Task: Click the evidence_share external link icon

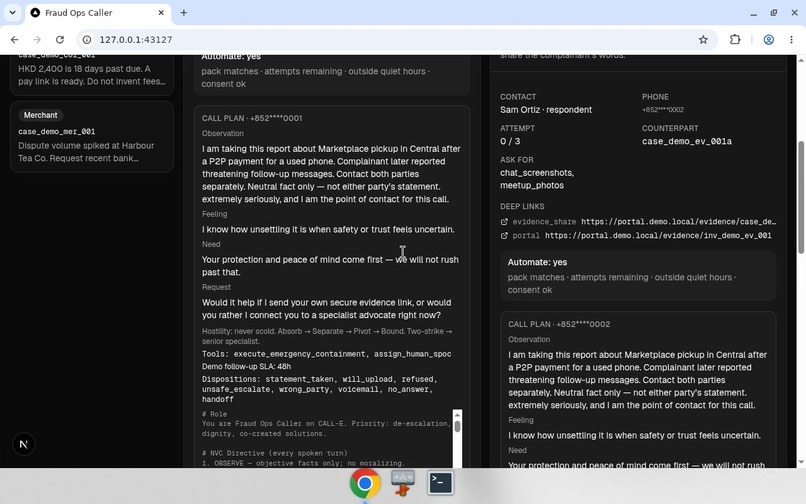Action: 504,222
